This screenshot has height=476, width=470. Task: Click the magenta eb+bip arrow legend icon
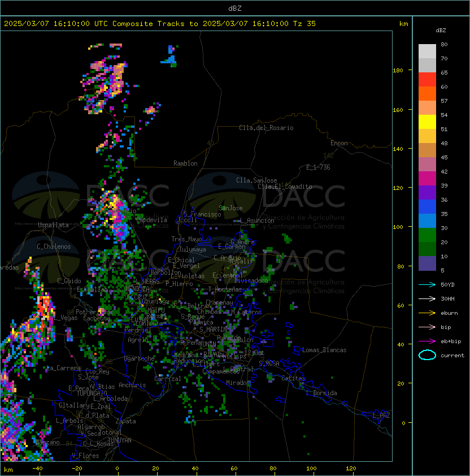tap(427, 341)
